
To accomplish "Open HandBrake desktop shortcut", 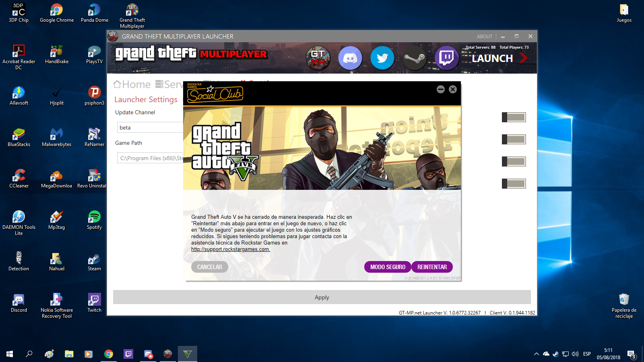I will (x=57, y=54).
